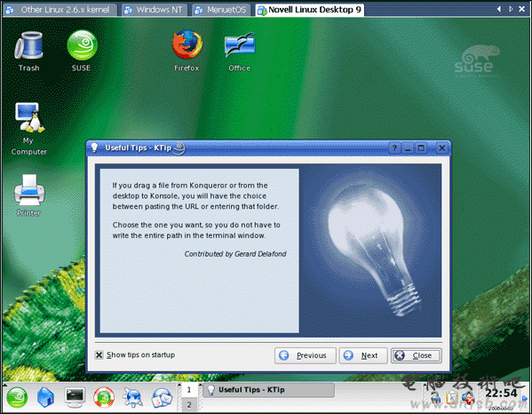Click the Contributed by Gerard Delafond text
Screen dimensions: 532x414
click(x=235, y=254)
